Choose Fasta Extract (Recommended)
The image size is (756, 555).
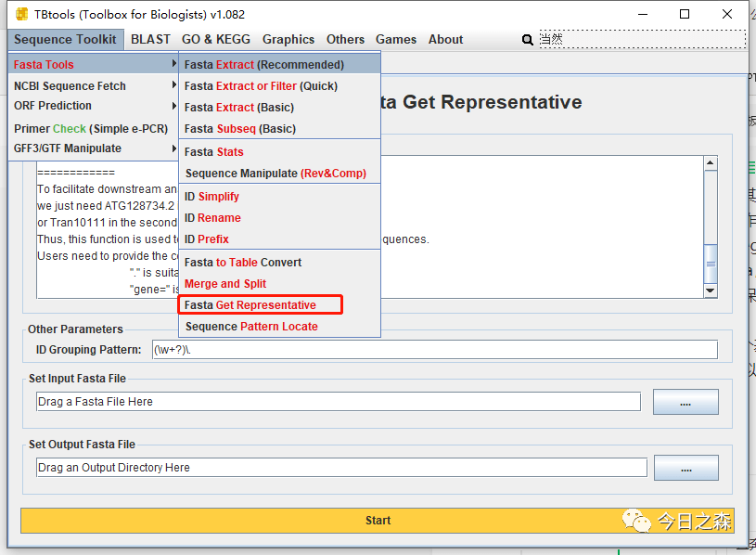(x=279, y=64)
